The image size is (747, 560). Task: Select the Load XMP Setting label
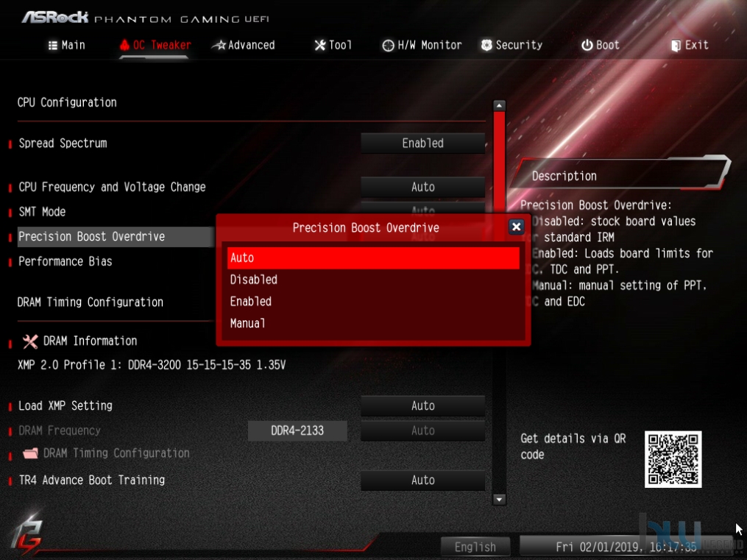(66, 405)
